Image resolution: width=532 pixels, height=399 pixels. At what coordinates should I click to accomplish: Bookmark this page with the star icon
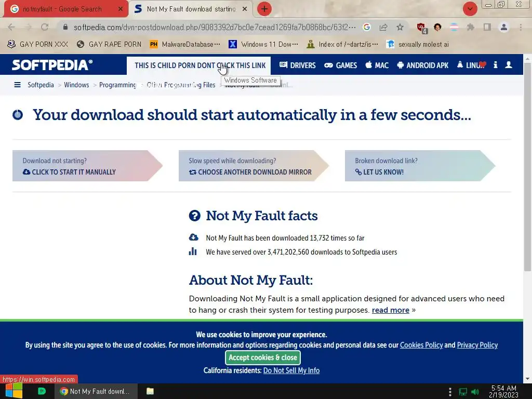(400, 27)
